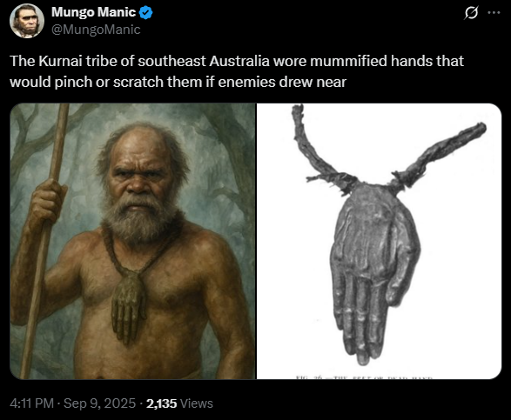
Task: Open the Grok explain-post icon
Action: coord(471,13)
